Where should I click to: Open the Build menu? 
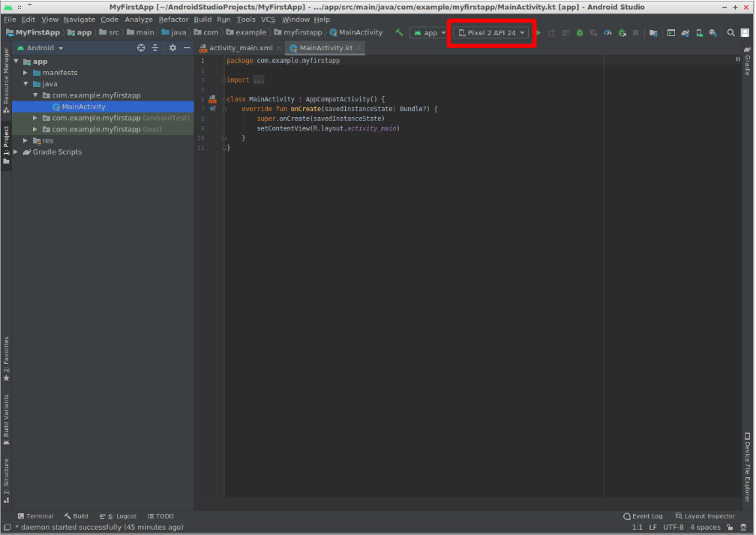point(202,20)
